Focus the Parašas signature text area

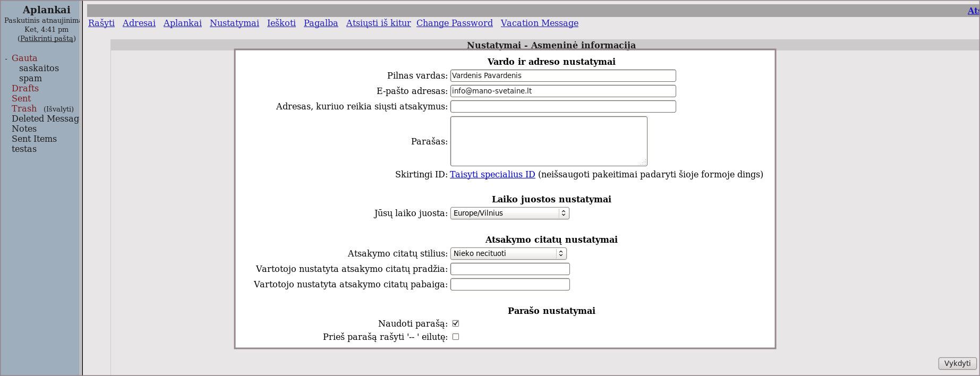point(549,141)
